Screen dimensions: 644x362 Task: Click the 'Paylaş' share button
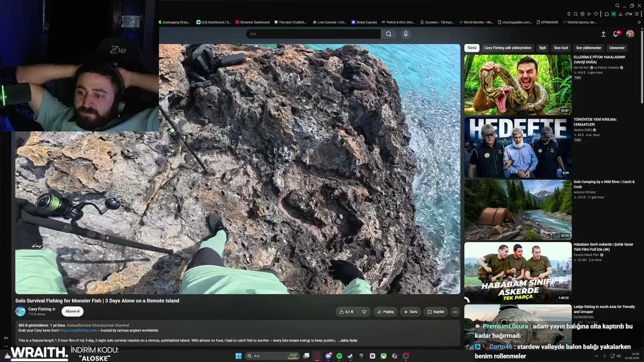pos(385,312)
